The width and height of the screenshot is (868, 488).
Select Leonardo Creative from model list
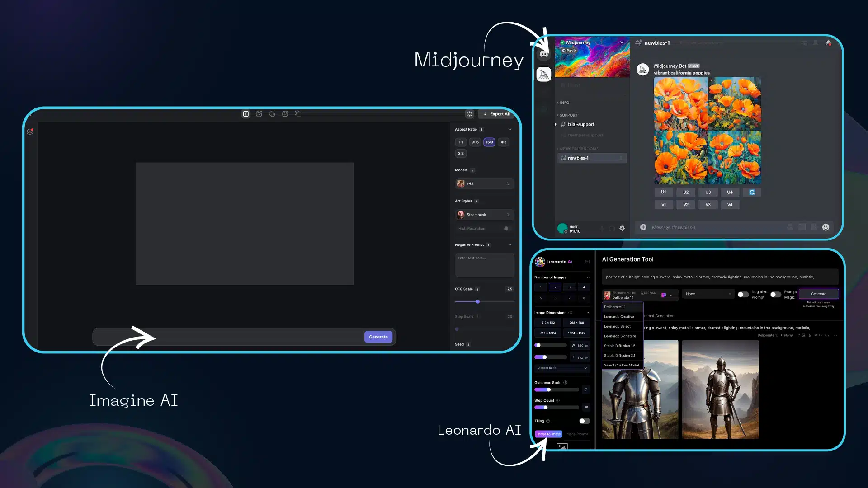(x=619, y=317)
